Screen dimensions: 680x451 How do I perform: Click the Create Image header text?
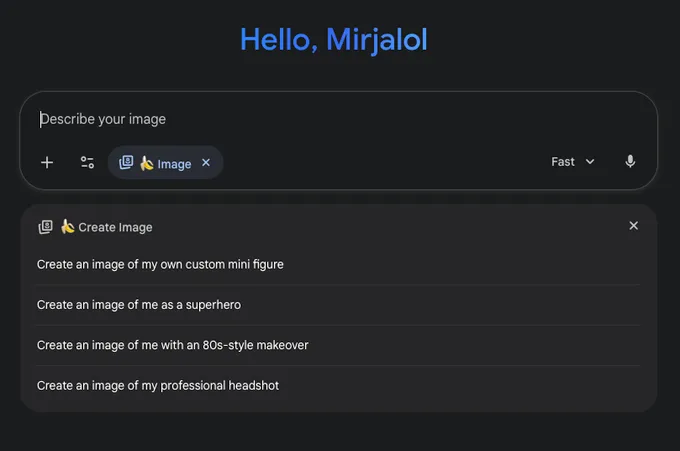pos(115,227)
